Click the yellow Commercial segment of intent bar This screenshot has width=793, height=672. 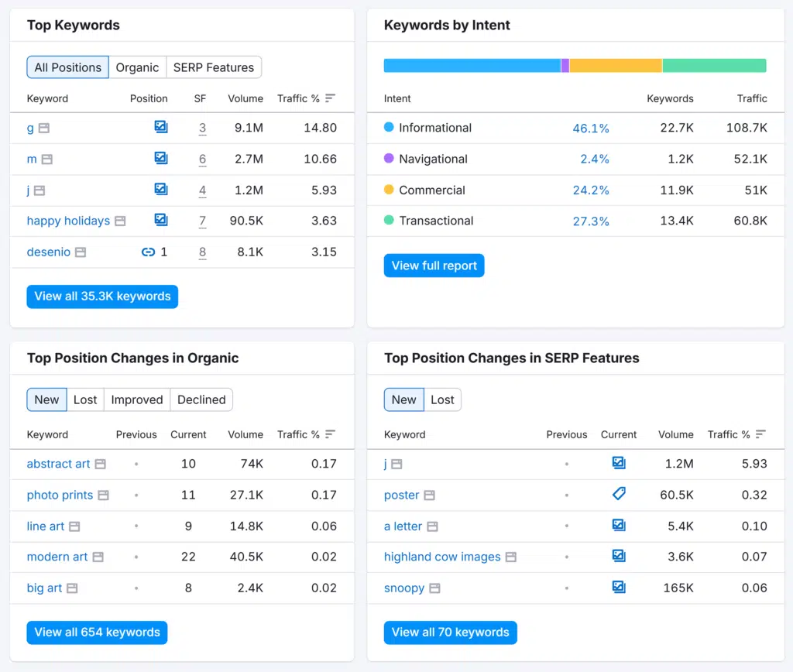coord(616,66)
